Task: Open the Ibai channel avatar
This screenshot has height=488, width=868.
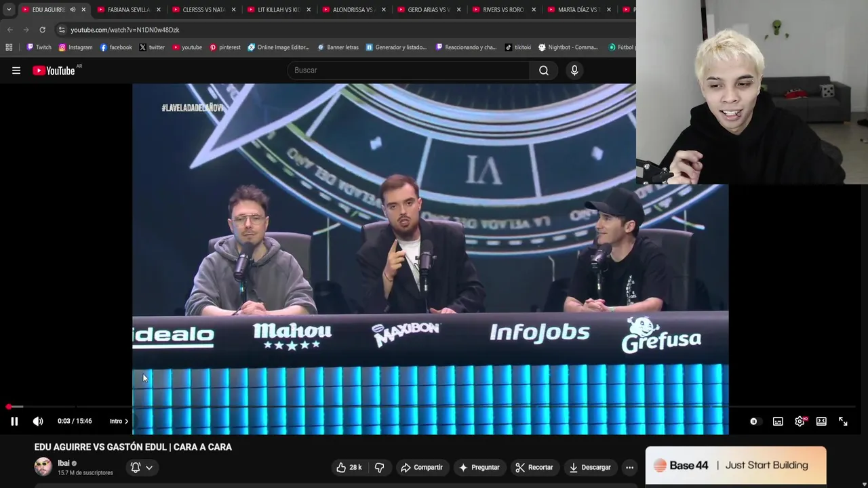Action: [x=43, y=467]
